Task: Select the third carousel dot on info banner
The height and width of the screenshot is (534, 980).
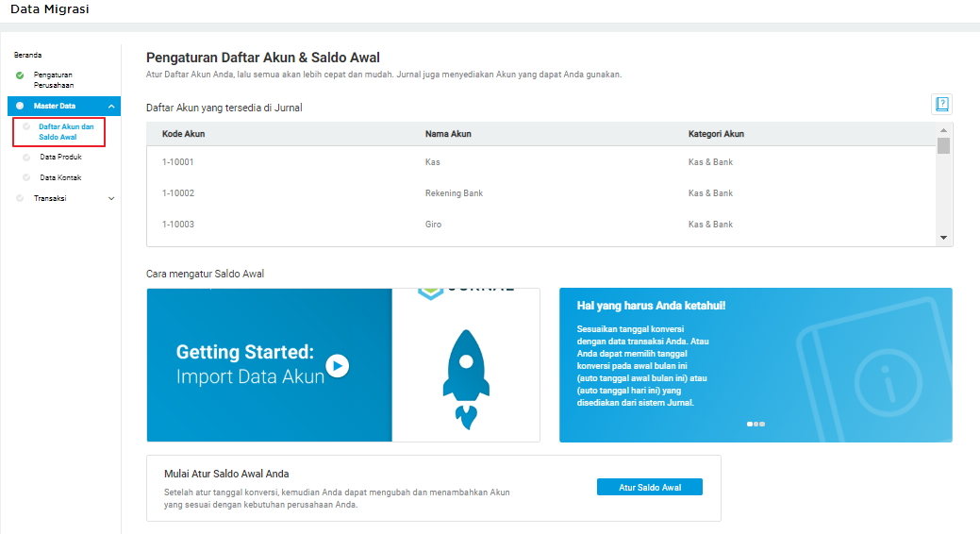Action: (x=762, y=424)
